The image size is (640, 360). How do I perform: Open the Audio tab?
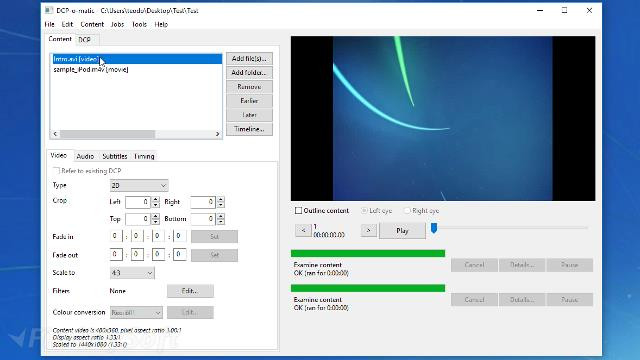(x=85, y=156)
